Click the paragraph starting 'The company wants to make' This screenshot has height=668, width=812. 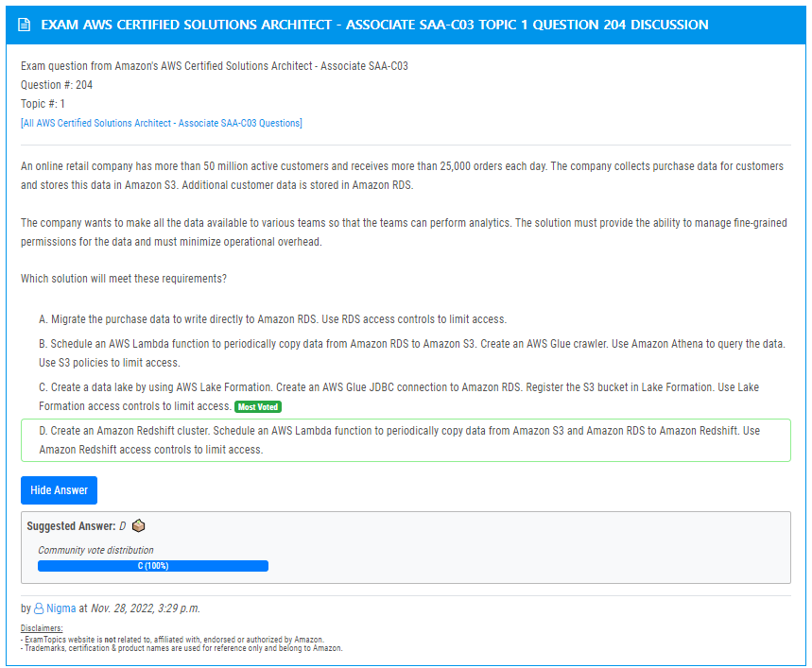[x=404, y=232]
